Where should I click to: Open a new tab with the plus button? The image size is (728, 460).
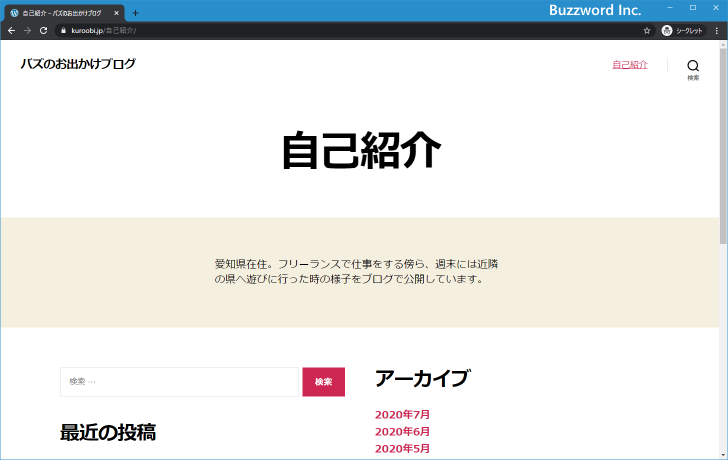point(135,13)
